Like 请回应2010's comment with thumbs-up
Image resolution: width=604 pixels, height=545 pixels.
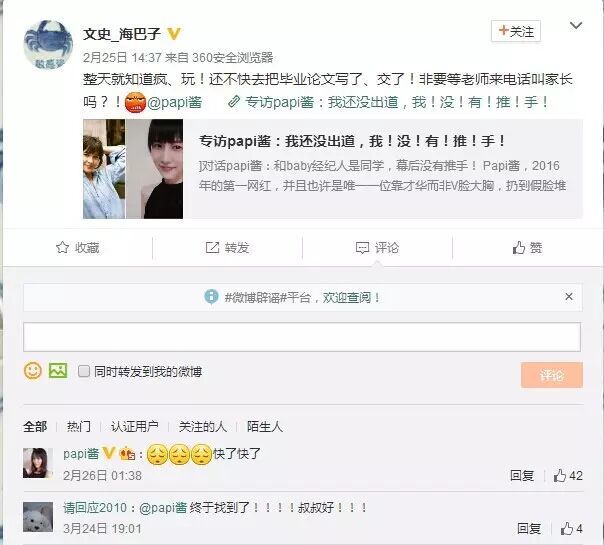[567, 528]
